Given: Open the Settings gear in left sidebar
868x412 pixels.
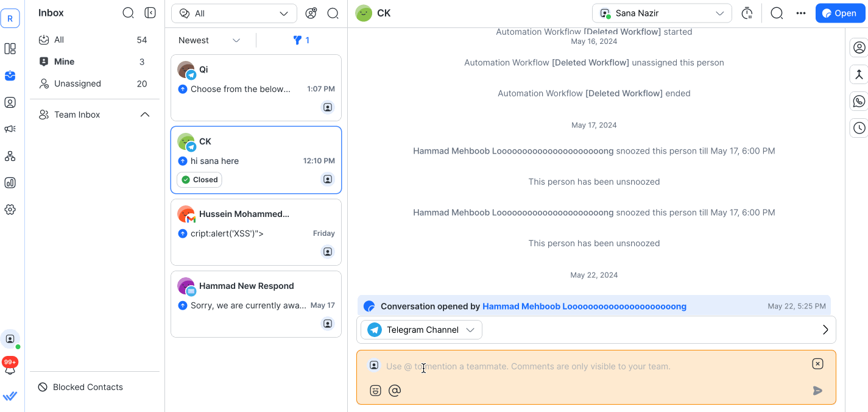Looking at the screenshot, I should [10, 210].
